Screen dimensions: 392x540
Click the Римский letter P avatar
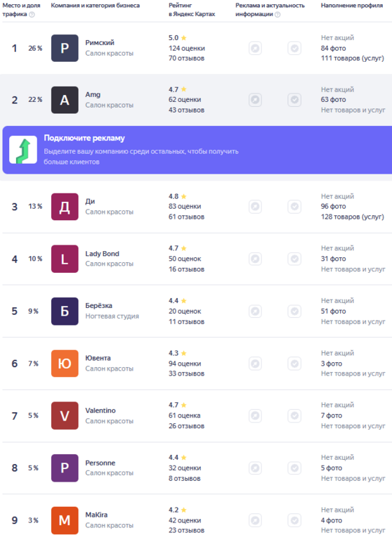coord(65,49)
